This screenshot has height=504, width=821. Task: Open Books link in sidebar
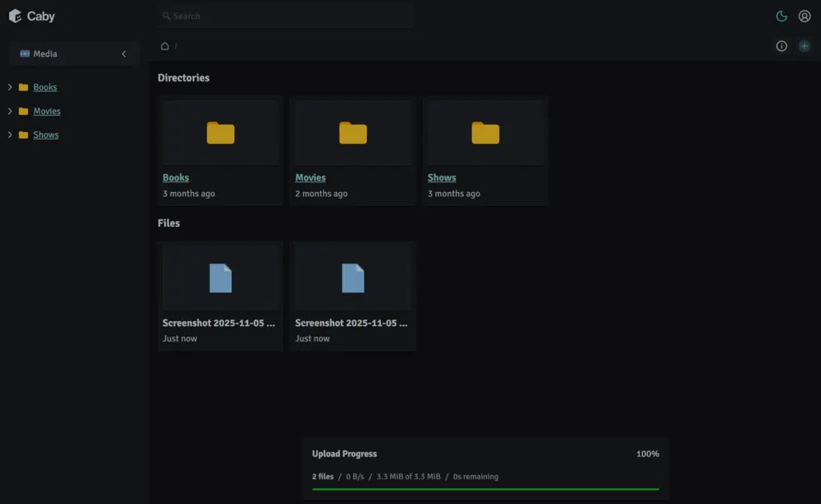(45, 87)
